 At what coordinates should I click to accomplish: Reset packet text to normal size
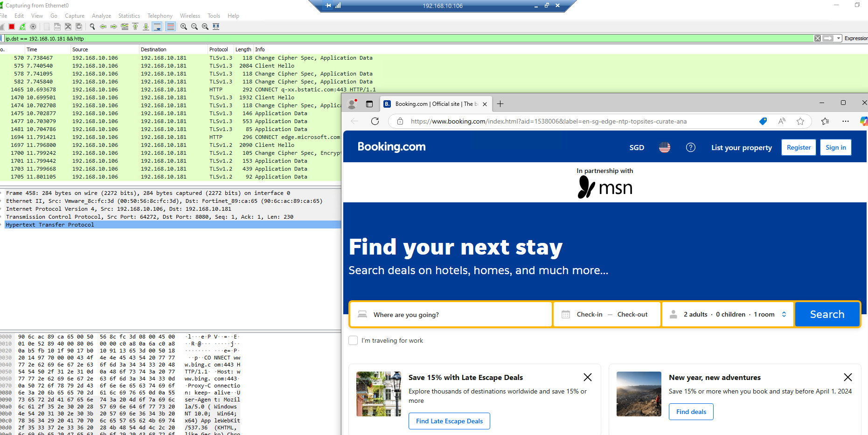(x=205, y=27)
